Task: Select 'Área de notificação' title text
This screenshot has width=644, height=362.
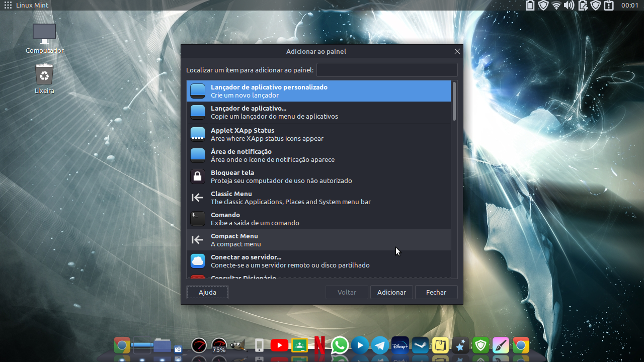Action: click(241, 151)
